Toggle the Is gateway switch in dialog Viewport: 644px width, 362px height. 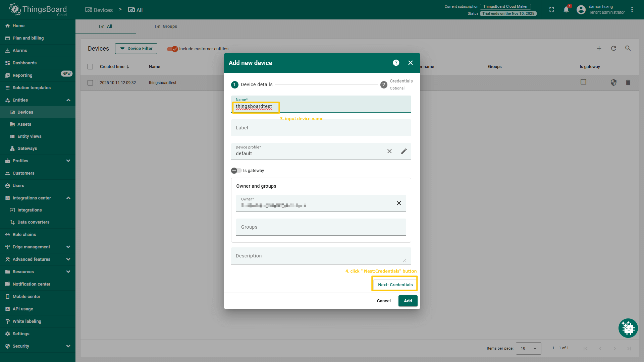pyautogui.click(x=236, y=171)
